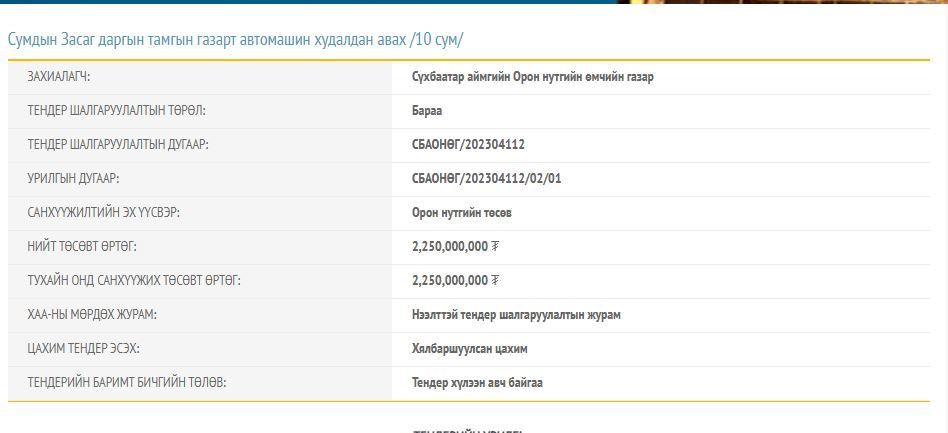The width and height of the screenshot is (948, 433).
Task: Select tender number СБАОНӨГ/202304112
Action: pos(468,145)
